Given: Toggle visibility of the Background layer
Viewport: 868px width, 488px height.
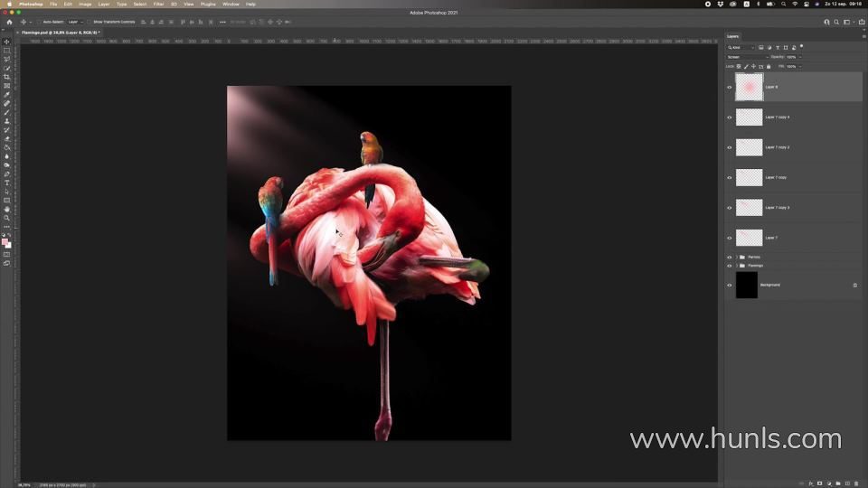Looking at the screenshot, I should coord(730,285).
